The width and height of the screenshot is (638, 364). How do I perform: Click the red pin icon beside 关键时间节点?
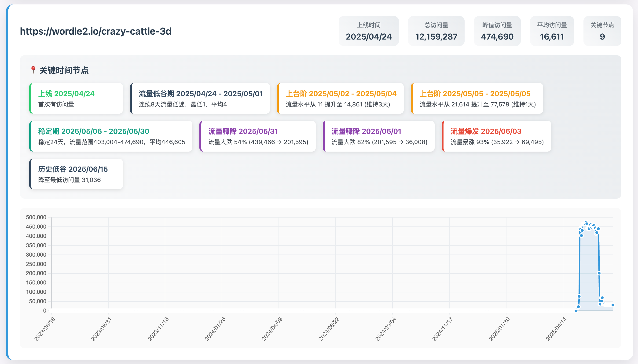click(x=33, y=70)
